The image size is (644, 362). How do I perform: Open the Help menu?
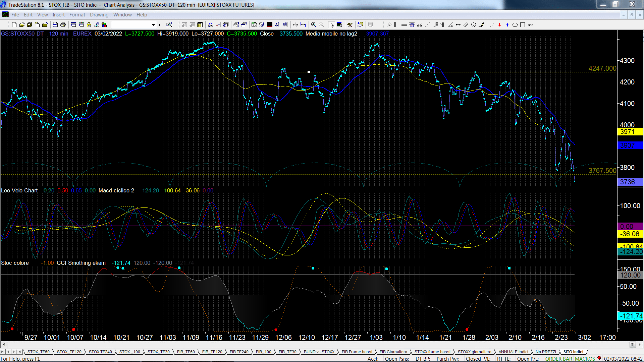(142, 15)
